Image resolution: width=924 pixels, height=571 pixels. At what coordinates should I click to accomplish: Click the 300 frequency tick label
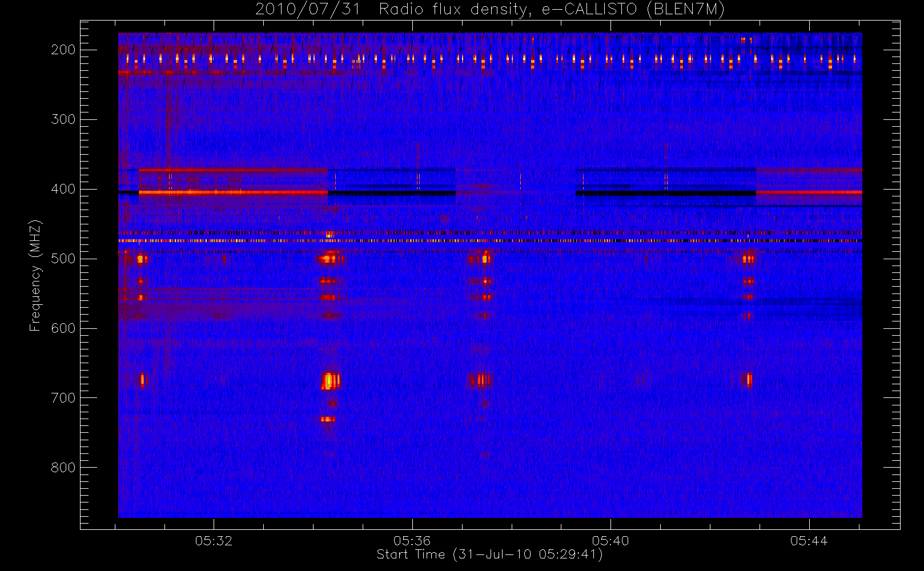click(x=63, y=119)
